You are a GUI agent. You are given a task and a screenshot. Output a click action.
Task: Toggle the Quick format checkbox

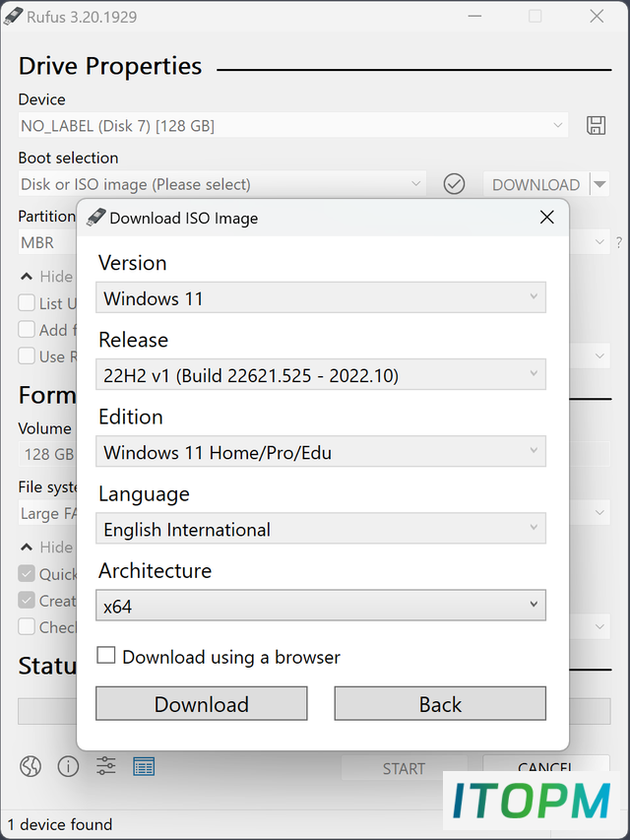27,574
